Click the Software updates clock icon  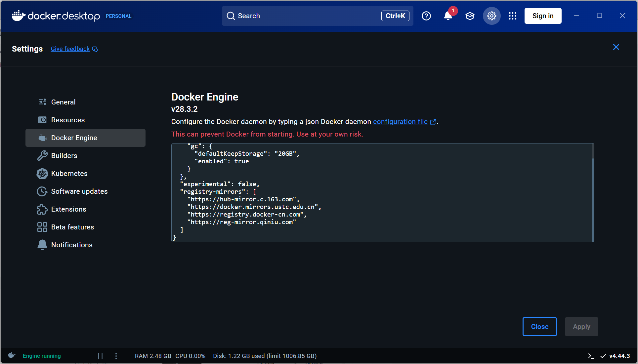coord(42,191)
